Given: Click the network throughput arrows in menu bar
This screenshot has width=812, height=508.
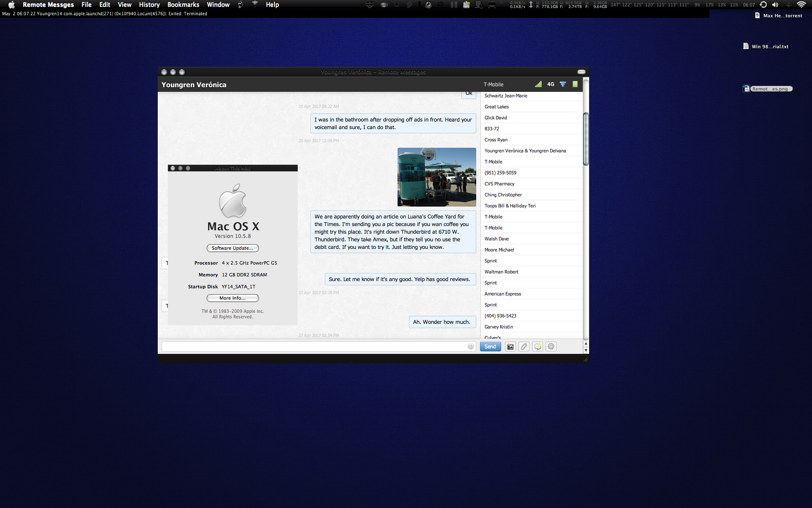Looking at the screenshot, I should (531, 5).
